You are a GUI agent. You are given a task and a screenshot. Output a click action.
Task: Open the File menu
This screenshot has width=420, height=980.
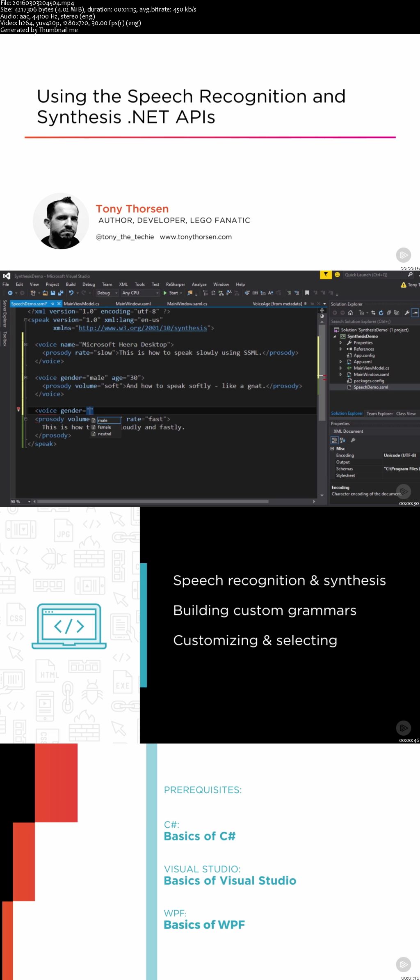(x=6, y=284)
